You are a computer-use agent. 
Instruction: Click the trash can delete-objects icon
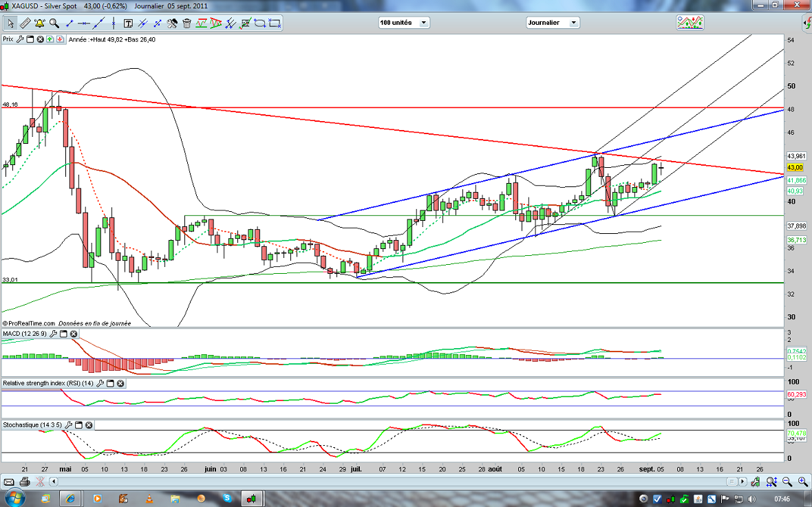[x=188, y=23]
